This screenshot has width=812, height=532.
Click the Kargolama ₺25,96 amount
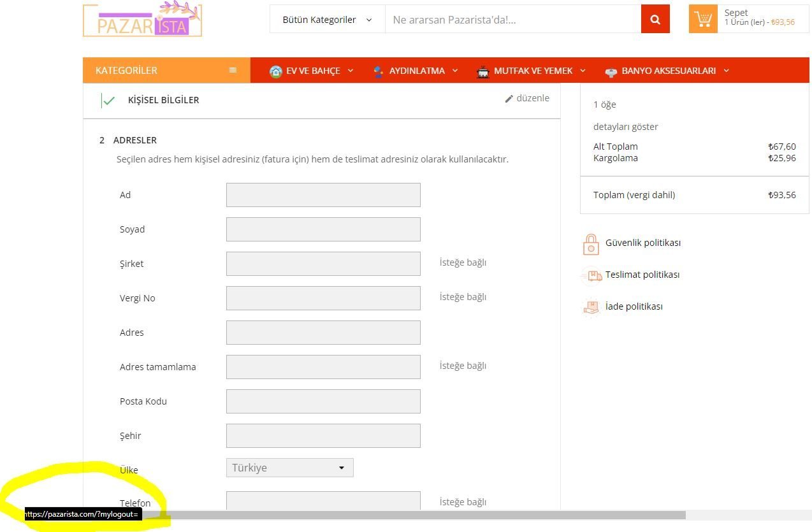click(782, 158)
